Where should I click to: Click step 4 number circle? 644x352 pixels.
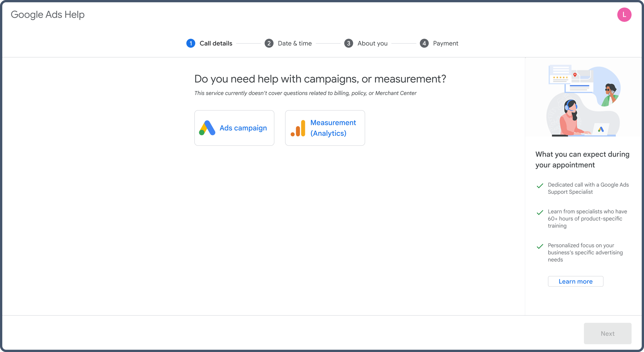tap(424, 43)
